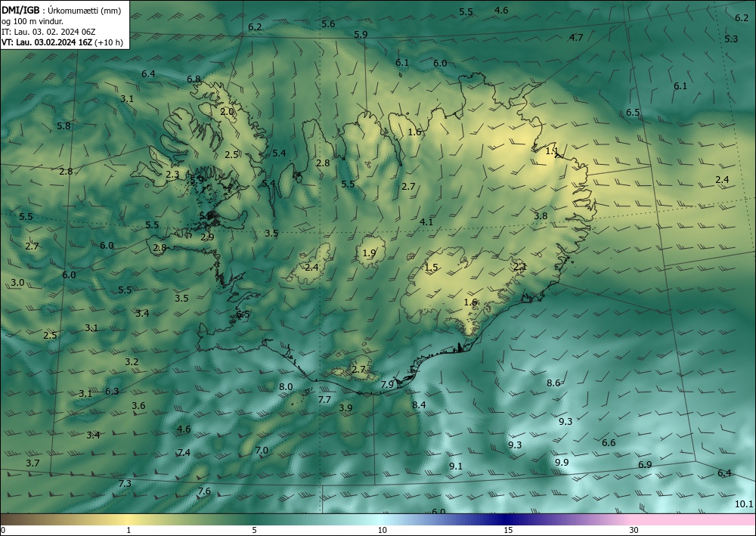Click the map value 3.8
This screenshot has width=756, height=536.
coord(541,216)
